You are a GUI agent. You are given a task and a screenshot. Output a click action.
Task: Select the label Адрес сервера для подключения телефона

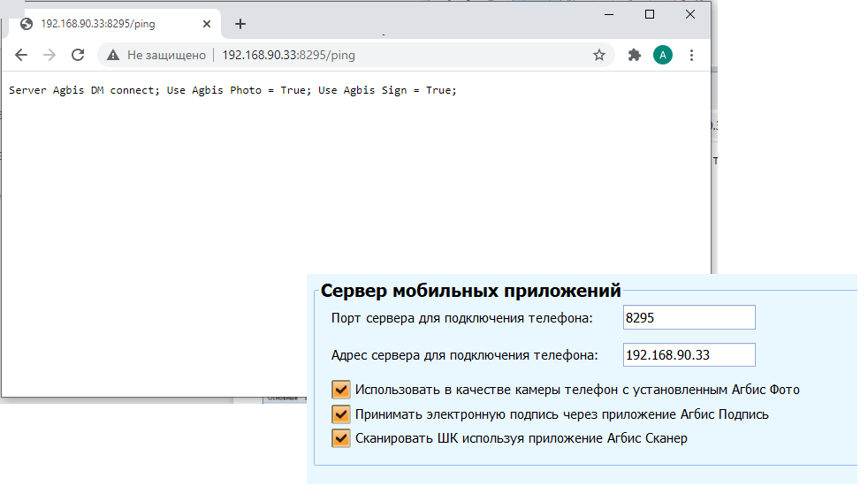464,355
